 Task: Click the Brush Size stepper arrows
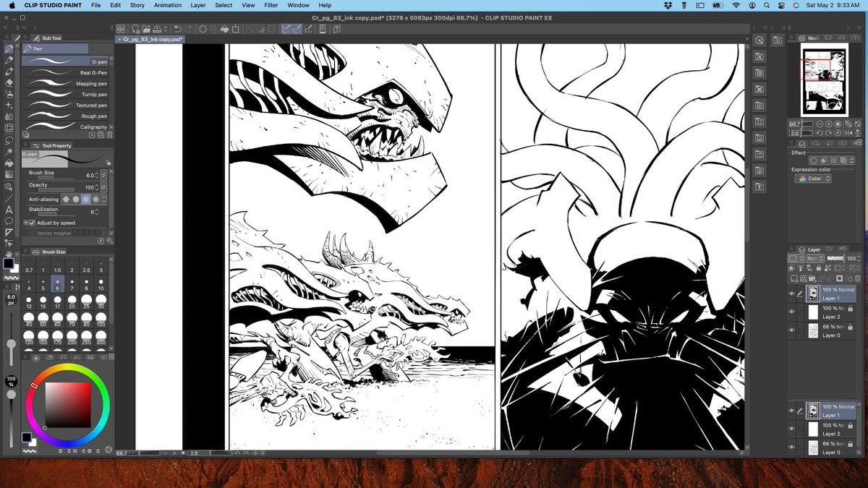click(x=96, y=176)
